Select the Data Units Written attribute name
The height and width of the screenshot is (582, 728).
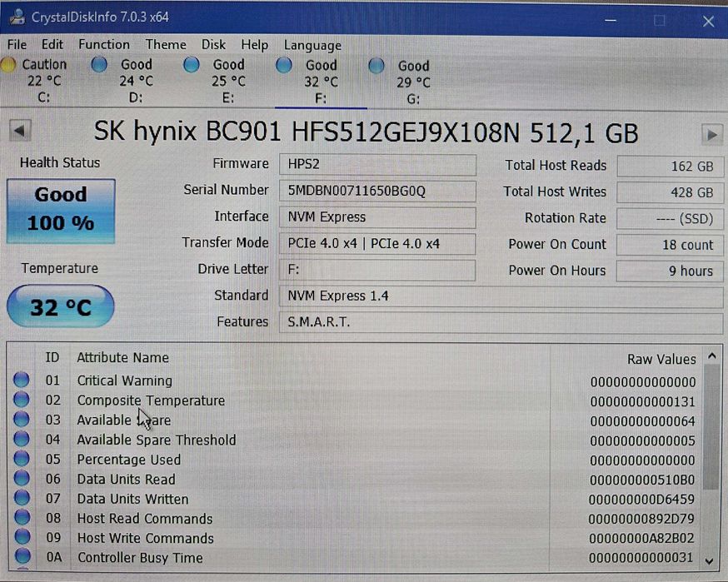click(x=132, y=499)
